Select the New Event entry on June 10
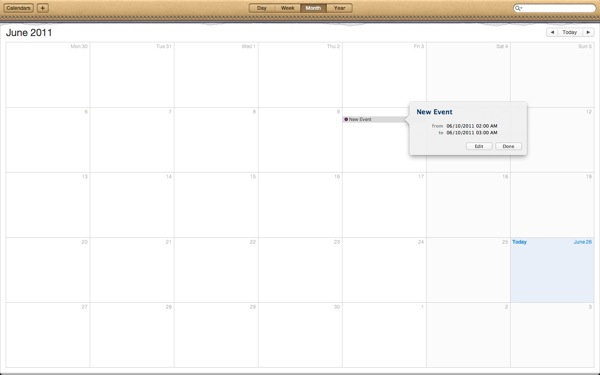 (x=374, y=119)
